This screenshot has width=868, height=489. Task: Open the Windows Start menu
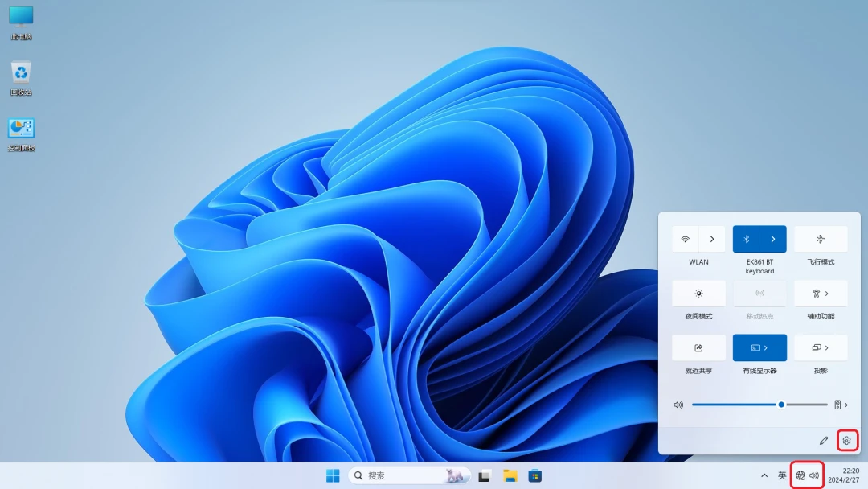333,475
